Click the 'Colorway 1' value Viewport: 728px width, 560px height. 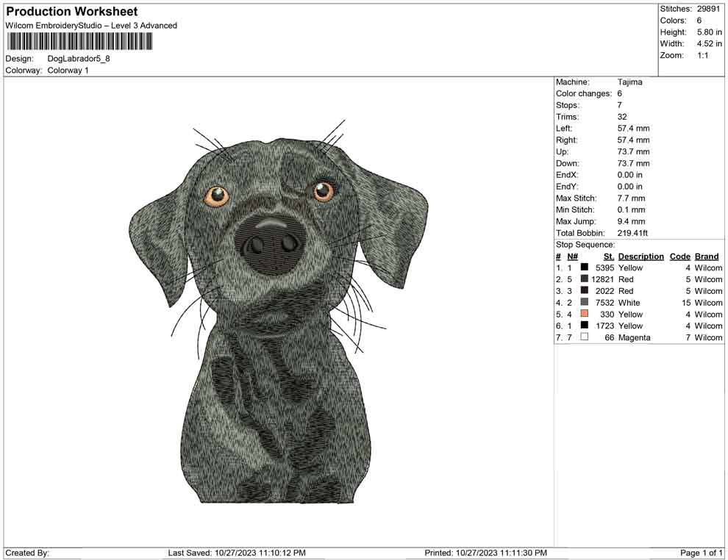pyautogui.click(x=68, y=71)
